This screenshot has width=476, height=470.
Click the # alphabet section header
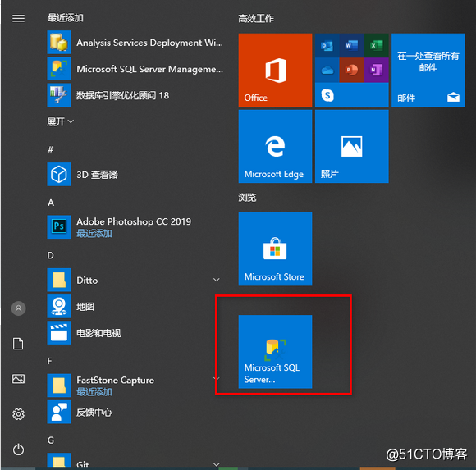pyautogui.click(x=50, y=149)
